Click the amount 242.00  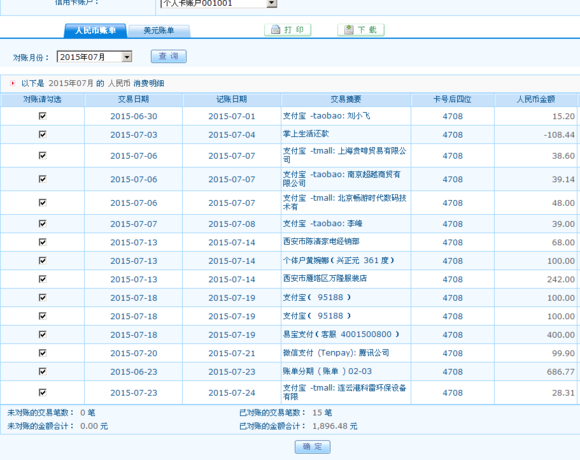pos(561,279)
